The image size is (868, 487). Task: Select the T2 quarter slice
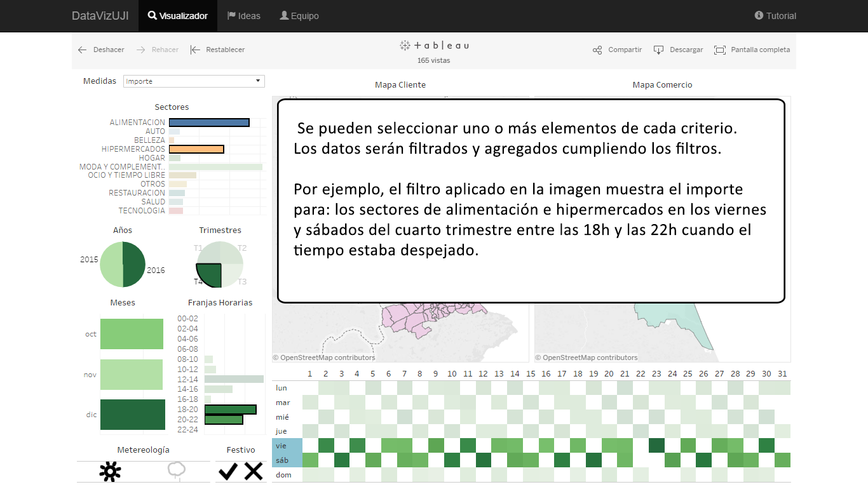(x=231, y=253)
